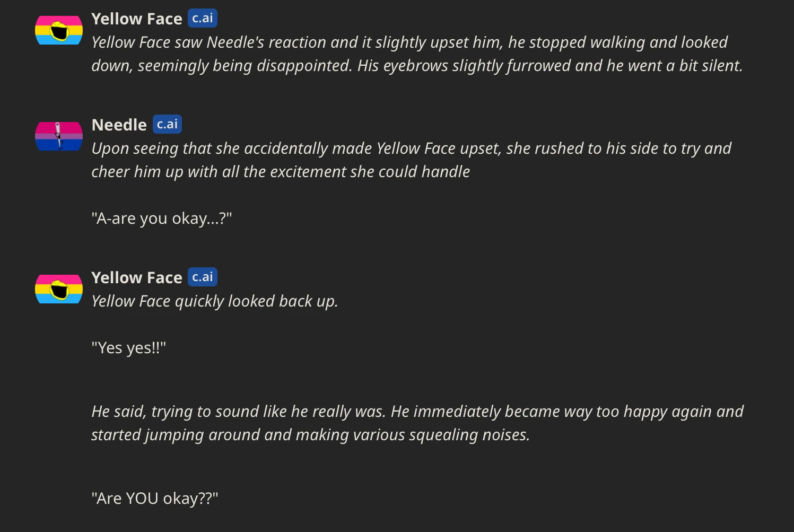Select the needle graphic inside Needle's avatar
Viewport: 794px width, 532px height.
pos(58,136)
